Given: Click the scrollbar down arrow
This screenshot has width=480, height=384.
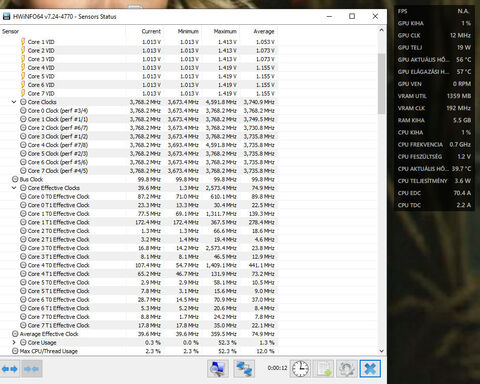Looking at the screenshot, I should pyautogui.click(x=382, y=351).
